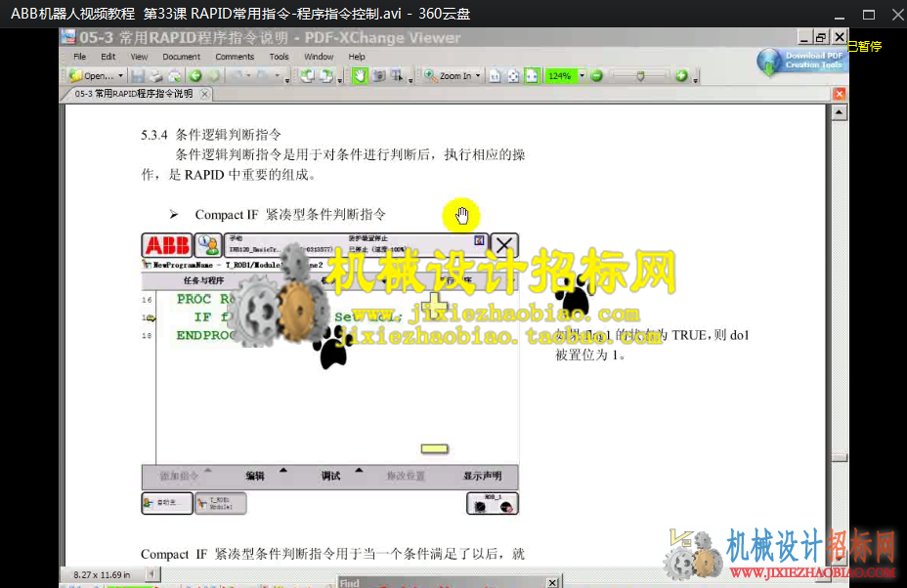Viewport: 907px width, 588px height.
Task: Select the 05-3 常用RAPID程序指令说明 document tab
Action: coord(134,94)
